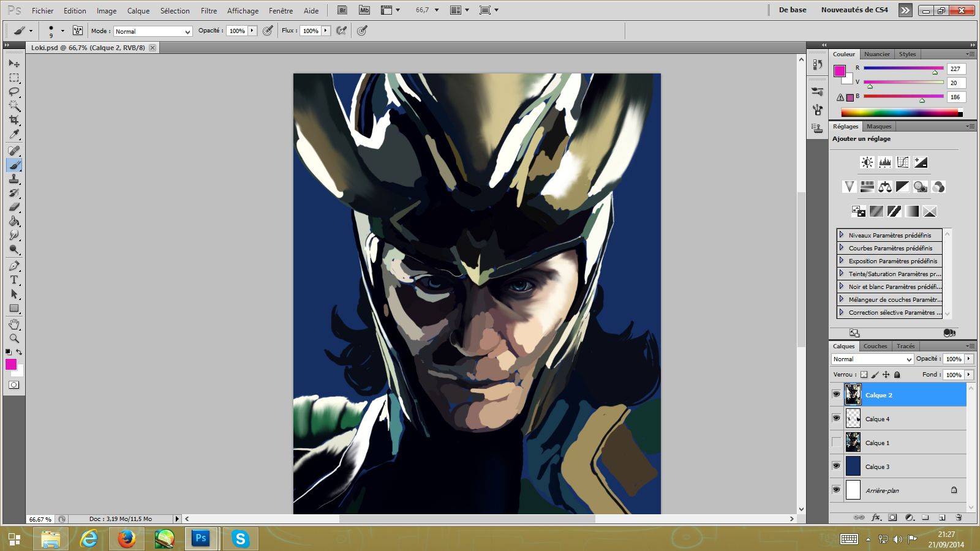Viewport: 980px width, 551px height.
Task: Close the Loki.psd document tab
Action: [153, 48]
